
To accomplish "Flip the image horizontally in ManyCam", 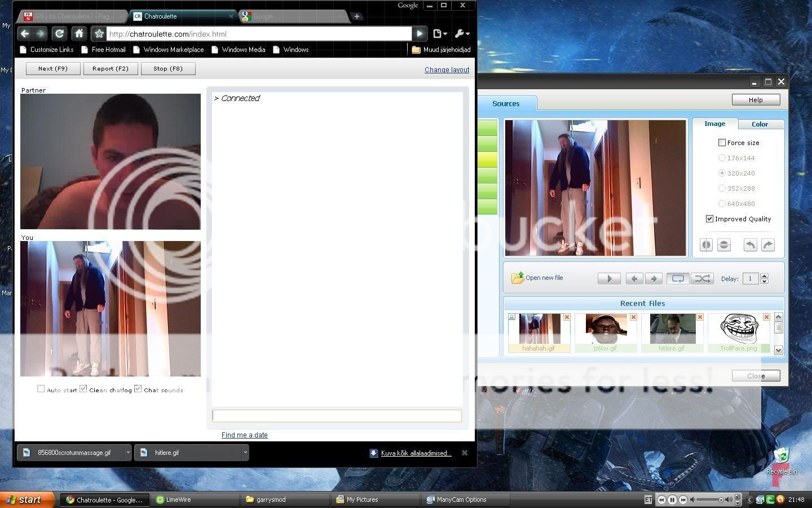I will (706, 245).
